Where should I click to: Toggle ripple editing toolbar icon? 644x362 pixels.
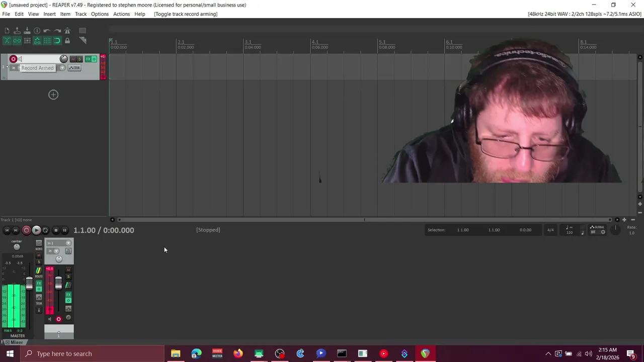[x=27, y=41]
